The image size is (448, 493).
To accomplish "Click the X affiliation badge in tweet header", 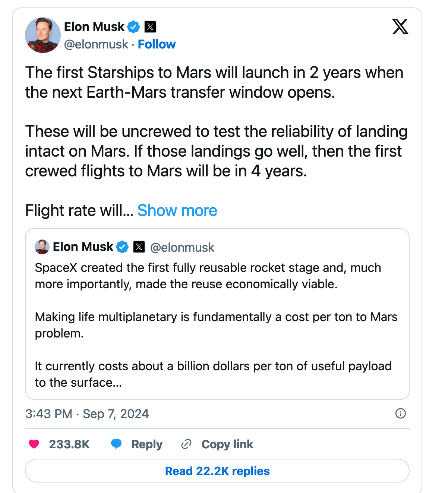I will coord(150,27).
